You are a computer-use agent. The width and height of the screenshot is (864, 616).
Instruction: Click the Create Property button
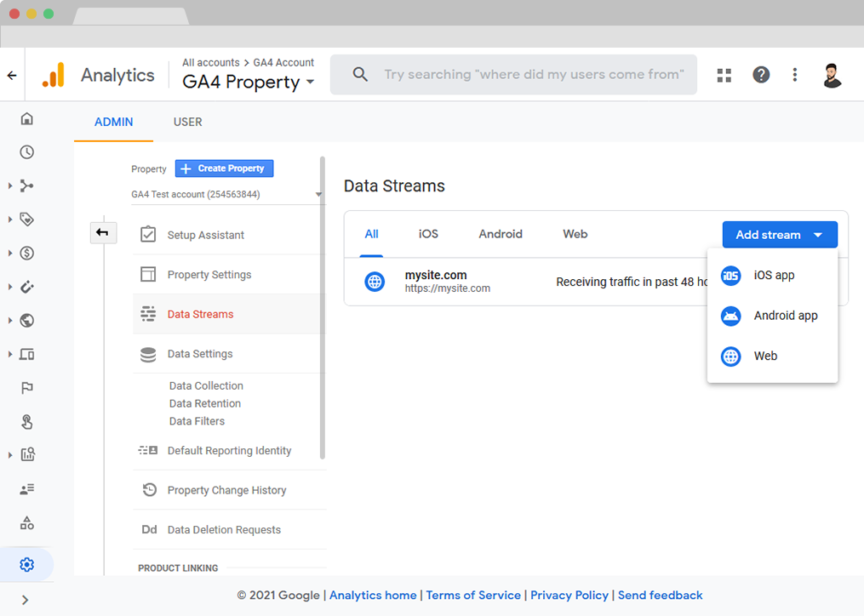pyautogui.click(x=224, y=168)
